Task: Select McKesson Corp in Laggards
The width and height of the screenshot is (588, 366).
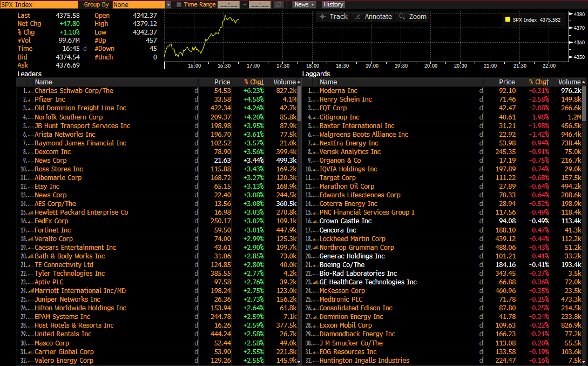Action: pos(342,290)
